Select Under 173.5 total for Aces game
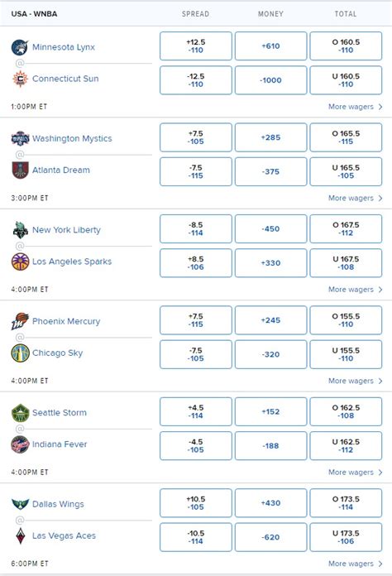Image resolution: width=392 pixels, height=576 pixels. tap(346, 537)
